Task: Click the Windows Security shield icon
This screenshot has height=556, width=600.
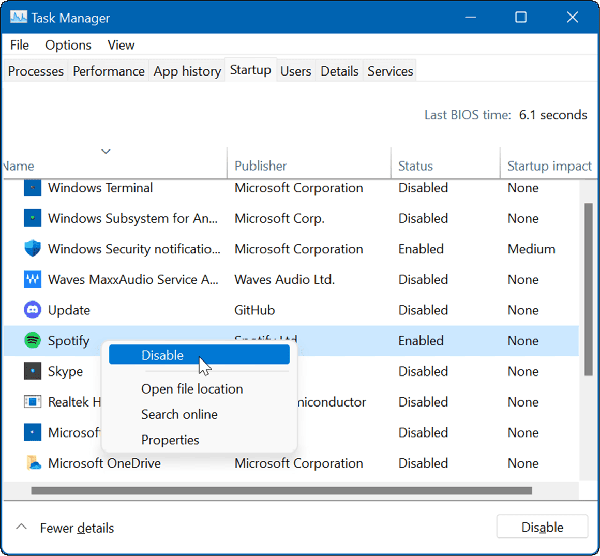Action: click(32, 249)
